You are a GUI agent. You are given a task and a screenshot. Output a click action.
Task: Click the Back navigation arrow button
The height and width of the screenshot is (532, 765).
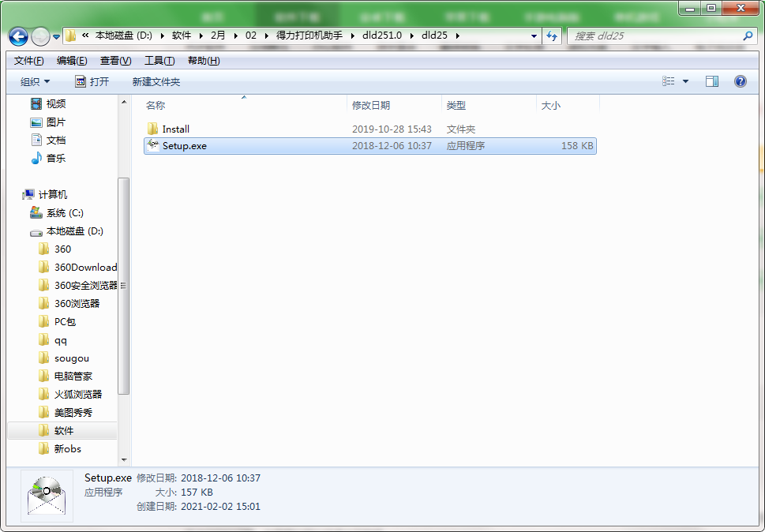pos(18,36)
